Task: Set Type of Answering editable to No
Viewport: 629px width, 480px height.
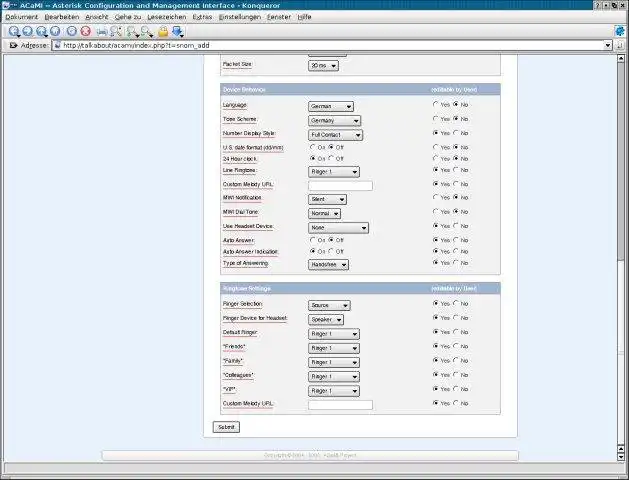Action: (456, 263)
